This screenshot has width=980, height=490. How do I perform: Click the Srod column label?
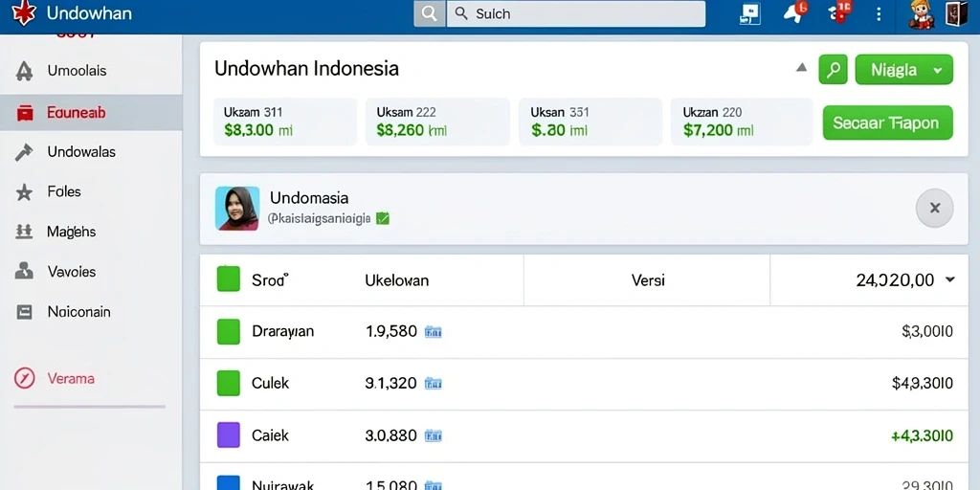(269, 280)
